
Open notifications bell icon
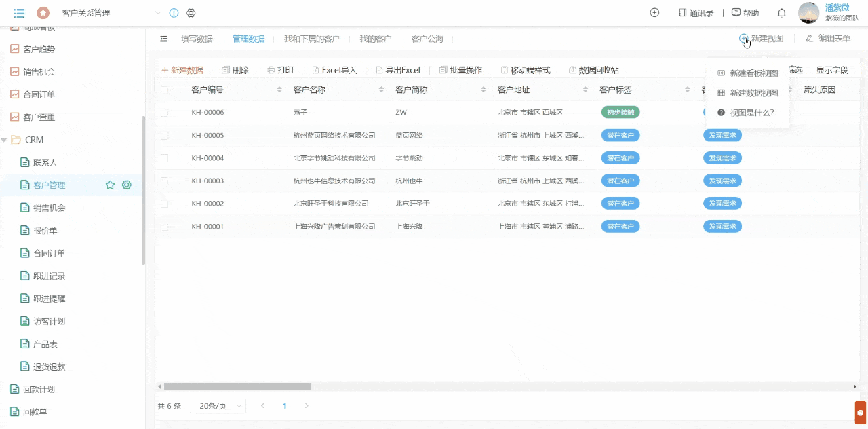coord(782,12)
